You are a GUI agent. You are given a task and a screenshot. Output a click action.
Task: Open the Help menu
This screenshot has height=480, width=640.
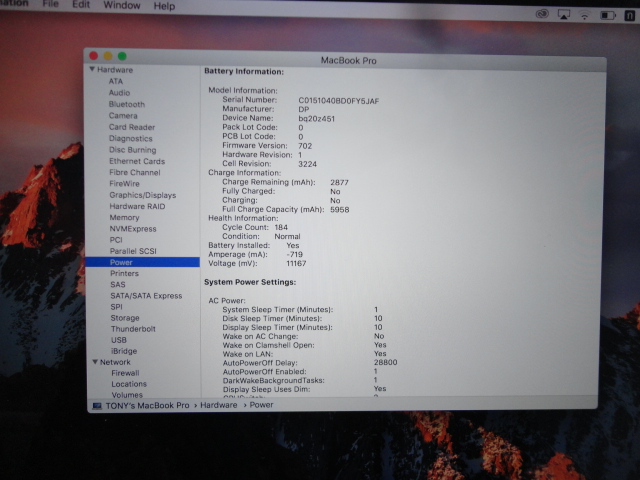(164, 6)
